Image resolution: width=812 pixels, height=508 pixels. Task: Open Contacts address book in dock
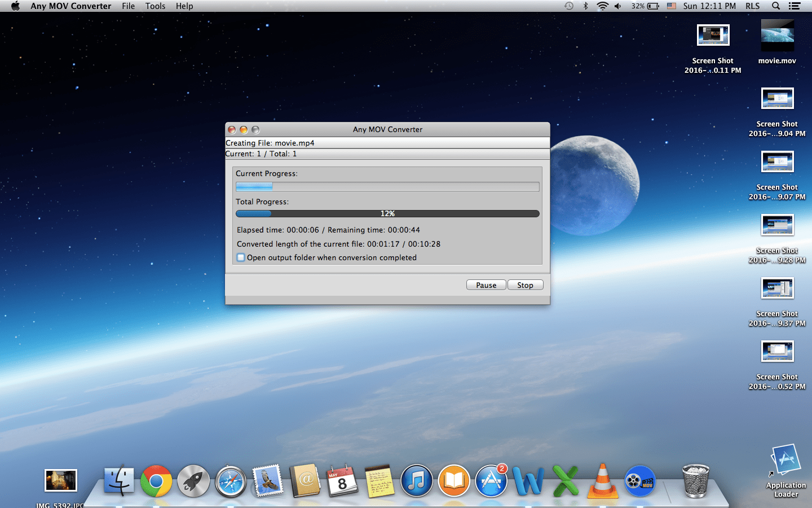pos(305,481)
